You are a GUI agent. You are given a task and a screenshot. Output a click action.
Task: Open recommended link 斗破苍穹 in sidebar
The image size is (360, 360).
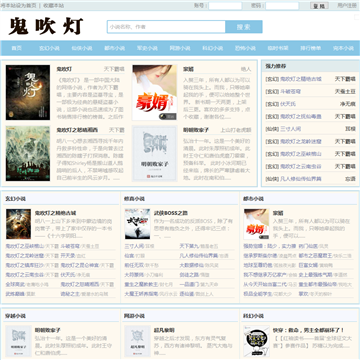point(290,91)
